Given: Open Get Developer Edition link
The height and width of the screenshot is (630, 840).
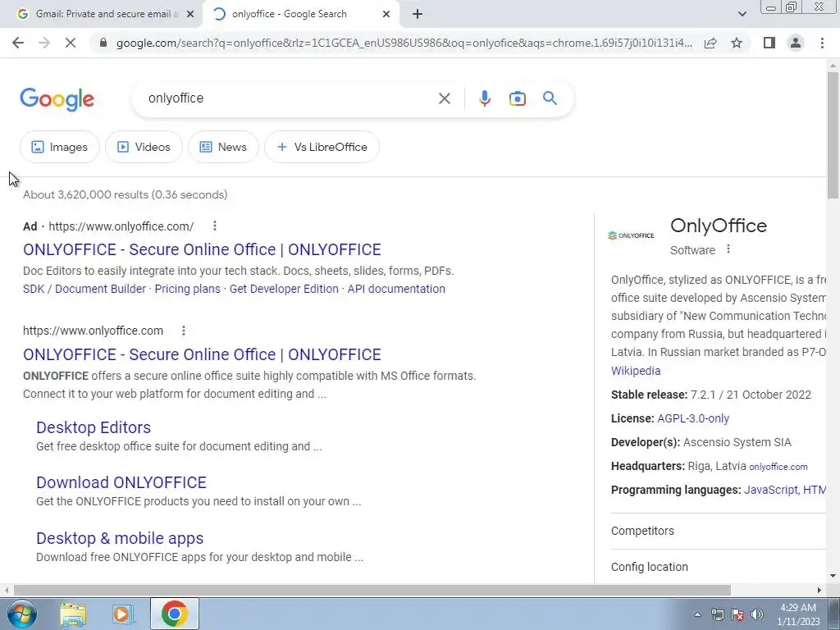Looking at the screenshot, I should [284, 289].
